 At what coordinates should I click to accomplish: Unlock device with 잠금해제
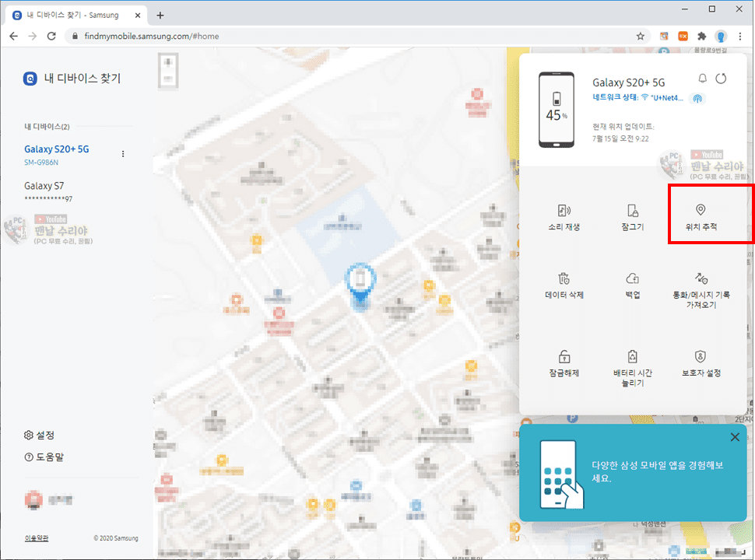pos(564,363)
